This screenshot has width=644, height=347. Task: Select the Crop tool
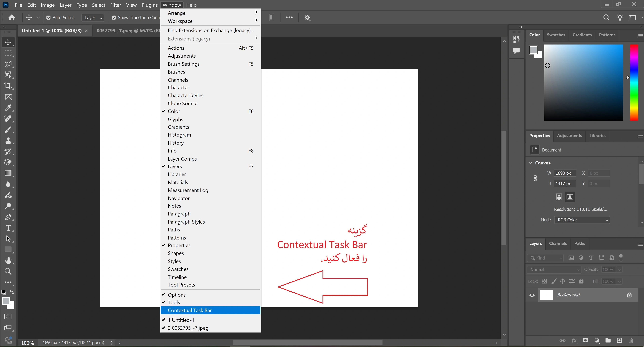pos(8,86)
